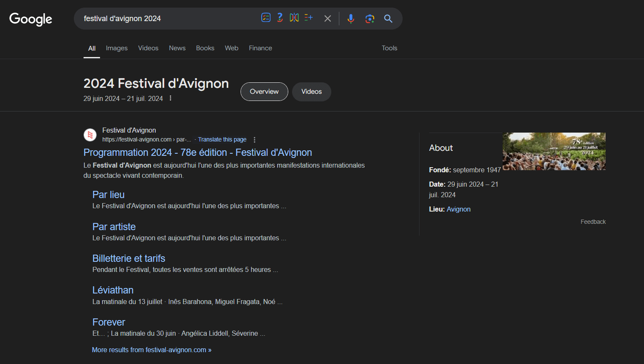Click the Avignon location link
Image resolution: width=644 pixels, height=364 pixels.
pyautogui.click(x=458, y=209)
